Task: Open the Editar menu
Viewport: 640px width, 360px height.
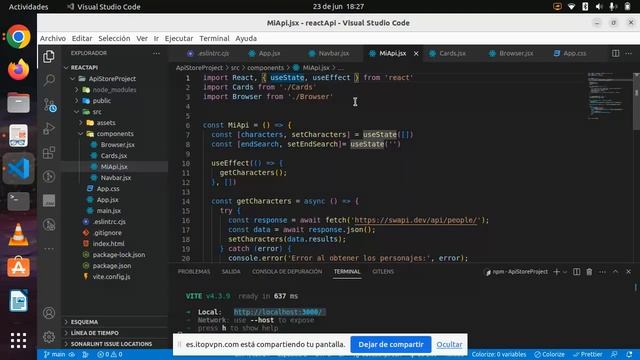Action: (82, 38)
